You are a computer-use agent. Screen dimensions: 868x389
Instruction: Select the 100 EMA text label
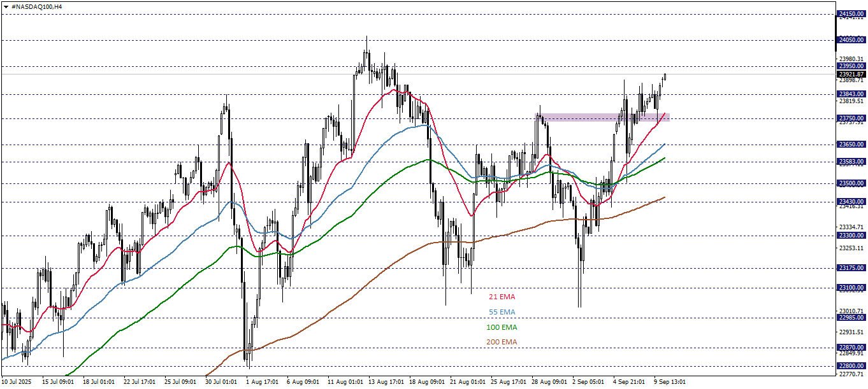pos(502,327)
